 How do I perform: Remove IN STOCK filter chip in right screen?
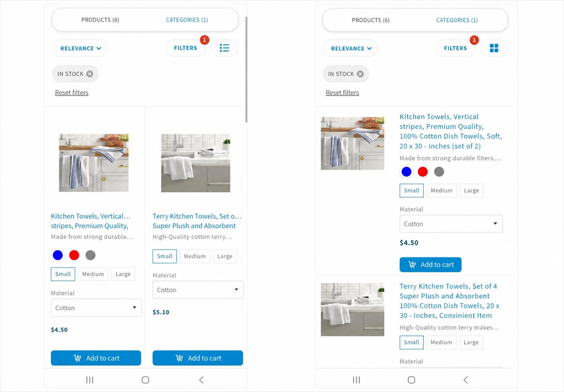click(x=360, y=74)
